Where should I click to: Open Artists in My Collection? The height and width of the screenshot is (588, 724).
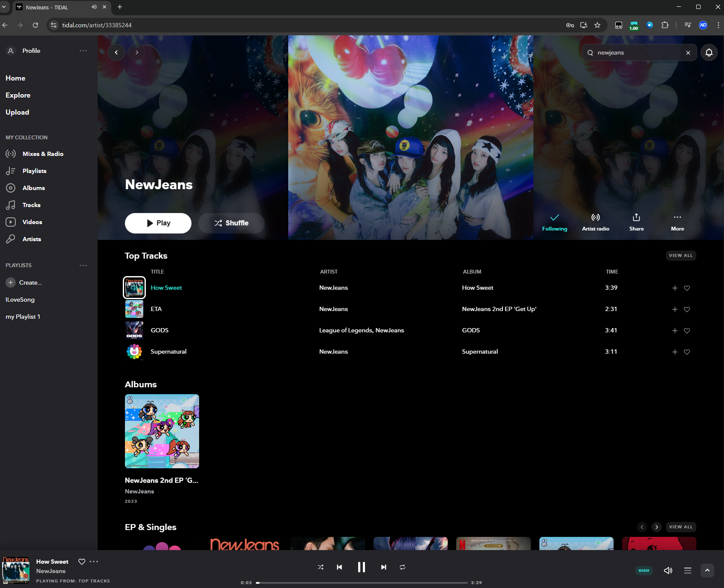tap(32, 239)
